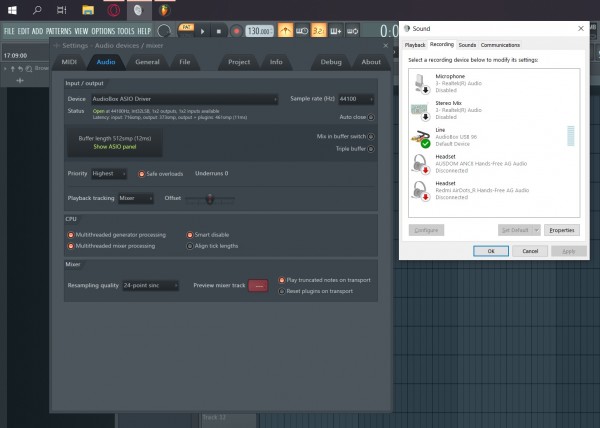Toggle the 3.2.1 countdown before recording icon
Viewport: 600px width, 428px height.
[x=317, y=31]
